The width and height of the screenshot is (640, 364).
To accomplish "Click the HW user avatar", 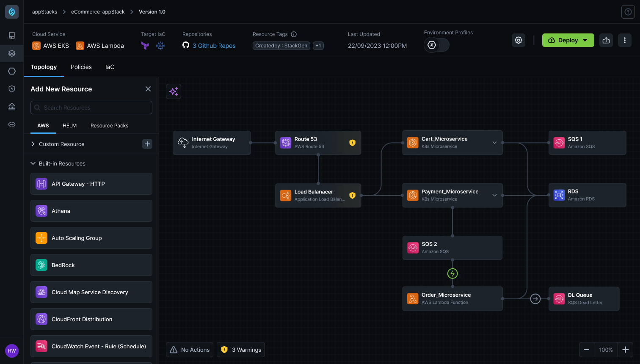I will pyautogui.click(x=12, y=351).
